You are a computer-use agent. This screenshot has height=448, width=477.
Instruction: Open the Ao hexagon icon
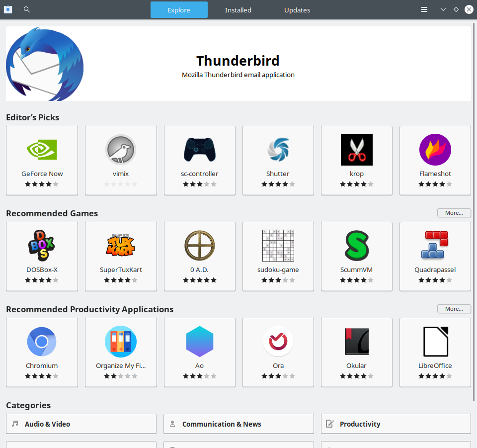pos(200,342)
